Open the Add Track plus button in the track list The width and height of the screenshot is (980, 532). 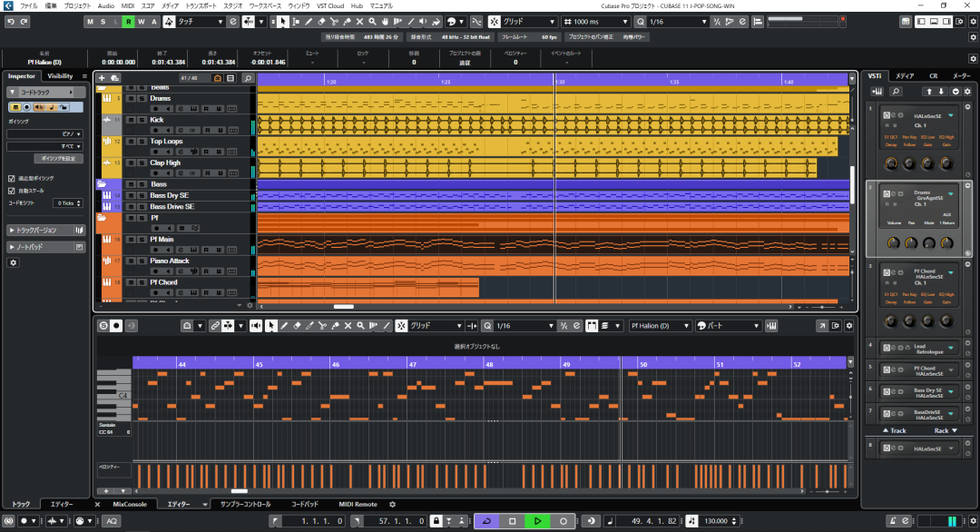[x=102, y=78]
